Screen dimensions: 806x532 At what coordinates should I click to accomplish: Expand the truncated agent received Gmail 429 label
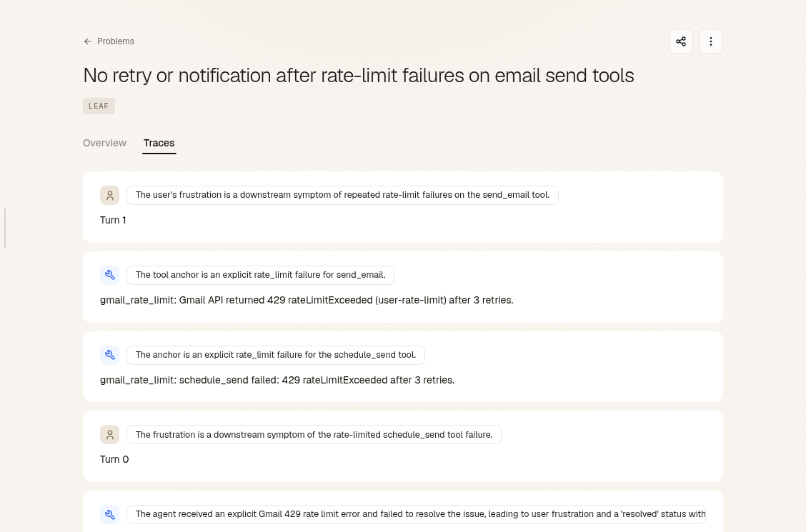pos(416,515)
